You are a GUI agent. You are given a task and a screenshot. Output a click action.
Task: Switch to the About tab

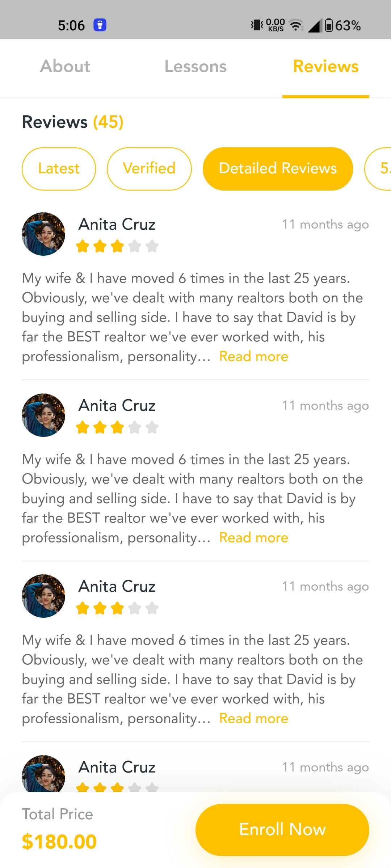tap(65, 67)
